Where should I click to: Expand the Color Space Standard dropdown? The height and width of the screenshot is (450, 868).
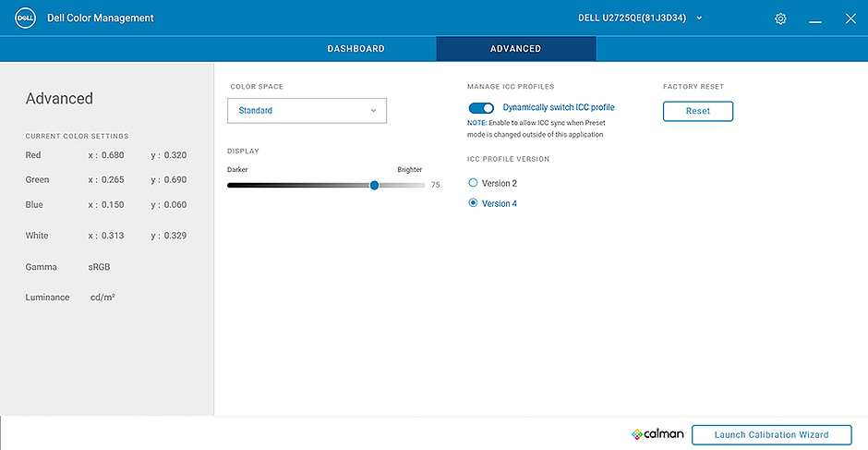(x=307, y=111)
